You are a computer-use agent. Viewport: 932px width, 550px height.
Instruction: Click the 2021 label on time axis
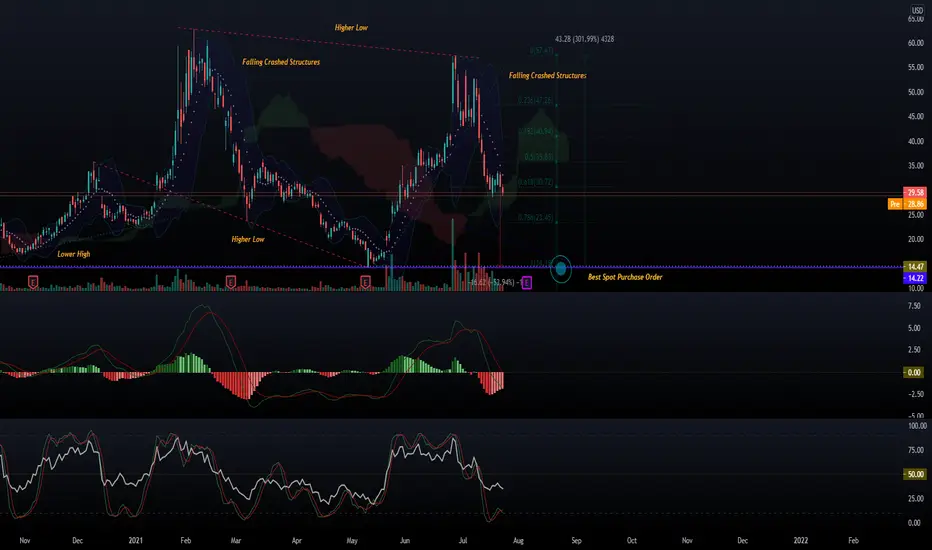pos(136,540)
